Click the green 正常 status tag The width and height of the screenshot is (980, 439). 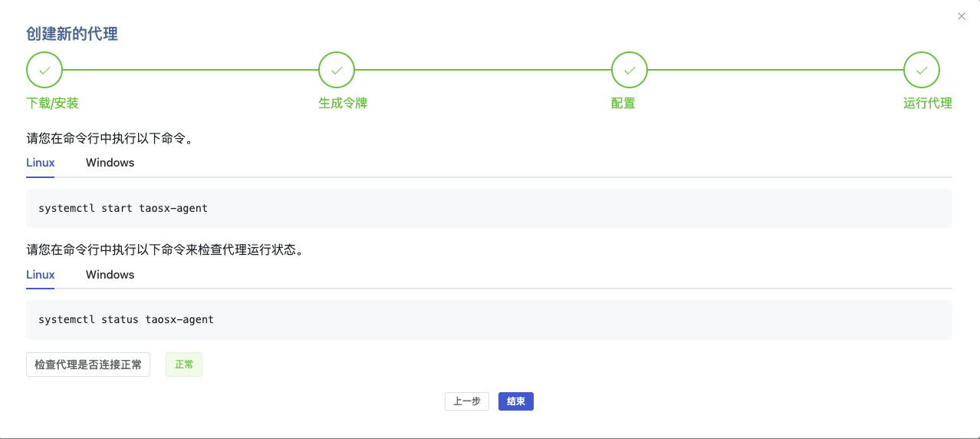(184, 365)
